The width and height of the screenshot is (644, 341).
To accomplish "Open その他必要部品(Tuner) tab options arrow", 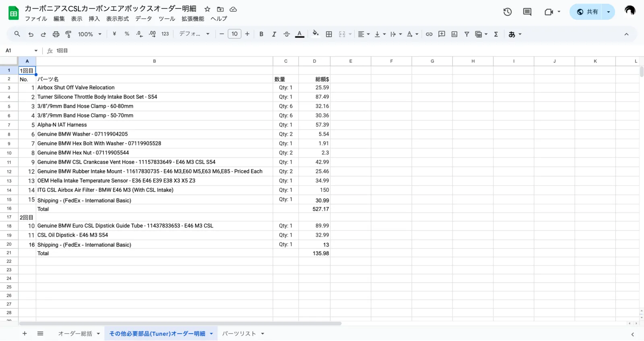I will tap(211, 333).
